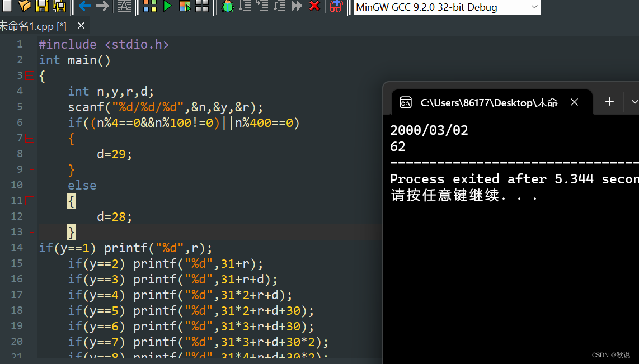Compile with the four colored squares icon
This screenshot has width=639, height=364.
pyautogui.click(x=149, y=6)
